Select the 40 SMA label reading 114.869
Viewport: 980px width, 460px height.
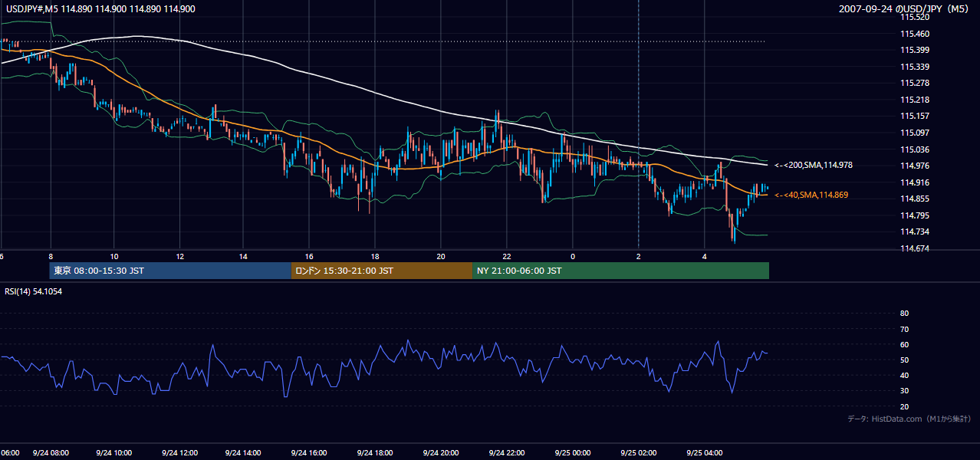[811, 195]
